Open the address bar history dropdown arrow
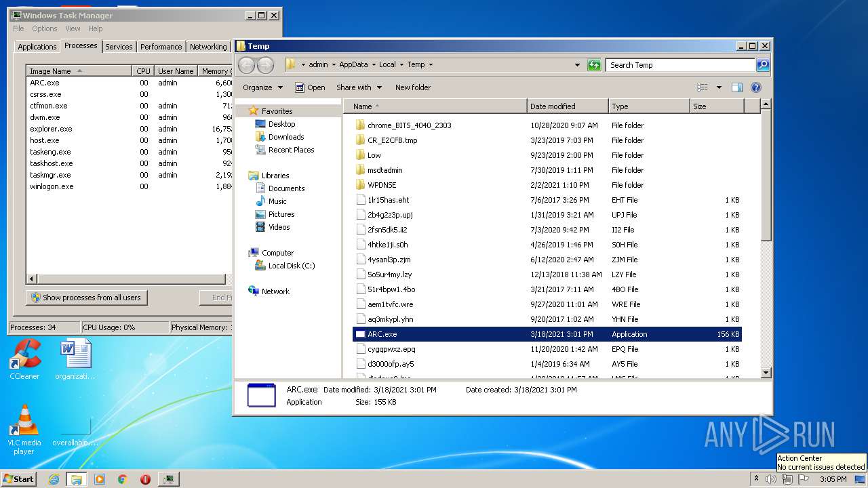Viewport: 868px width, 488px height. click(577, 65)
